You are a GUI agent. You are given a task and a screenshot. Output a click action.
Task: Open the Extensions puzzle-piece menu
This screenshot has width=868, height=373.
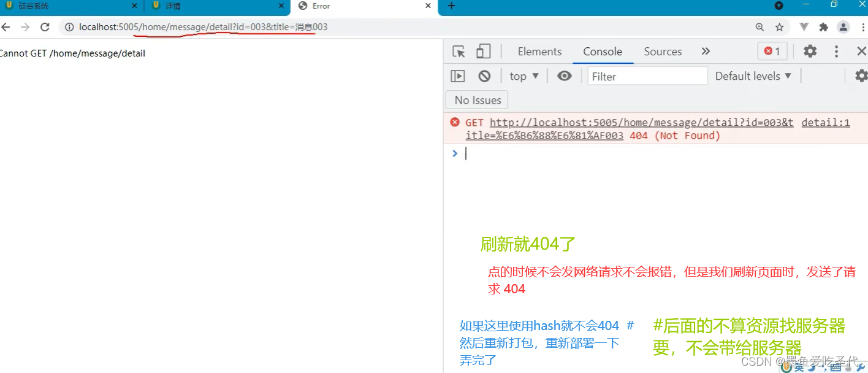(823, 27)
